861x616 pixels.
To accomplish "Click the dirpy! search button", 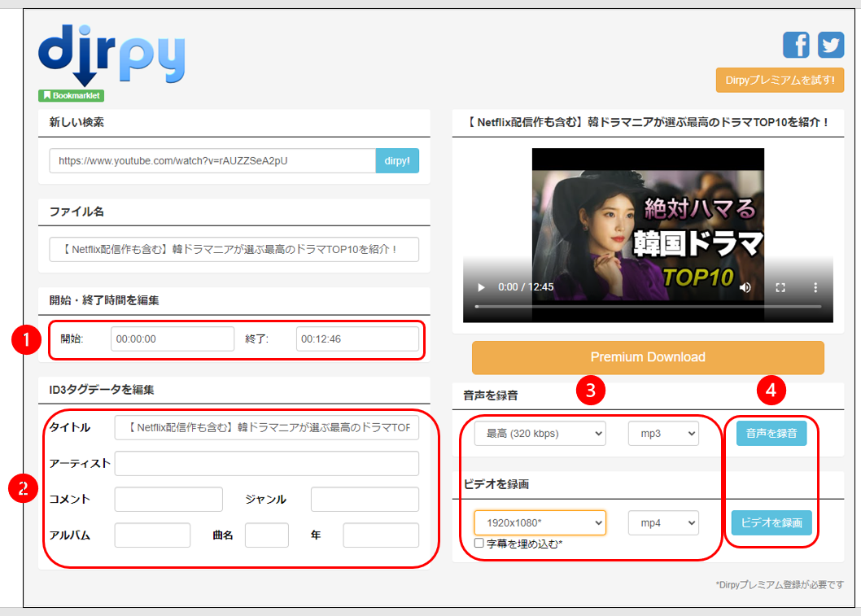I will click(397, 160).
